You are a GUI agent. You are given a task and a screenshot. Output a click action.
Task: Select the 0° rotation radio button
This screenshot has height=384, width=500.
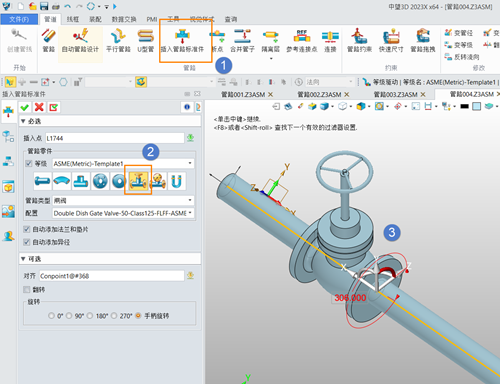51,315
